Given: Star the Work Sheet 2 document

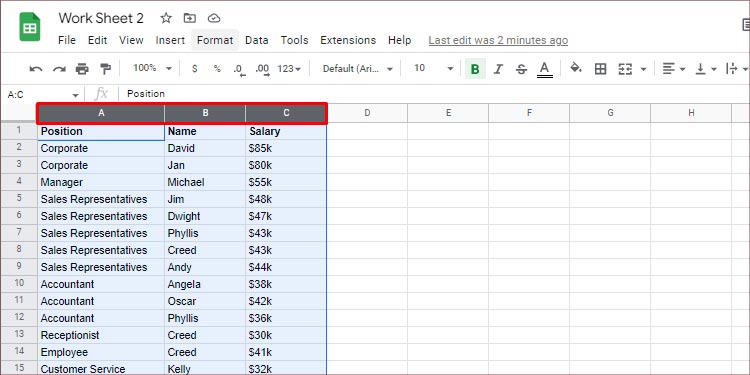Looking at the screenshot, I should [x=166, y=18].
